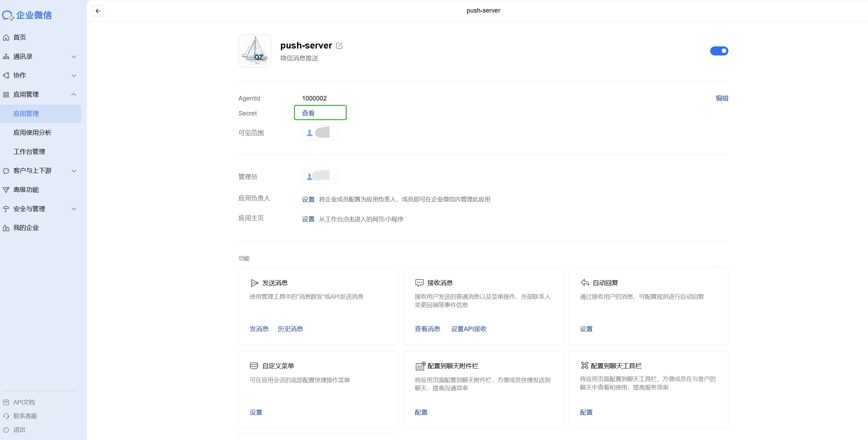Expand the 安全与管理 sidebar section

click(74, 209)
